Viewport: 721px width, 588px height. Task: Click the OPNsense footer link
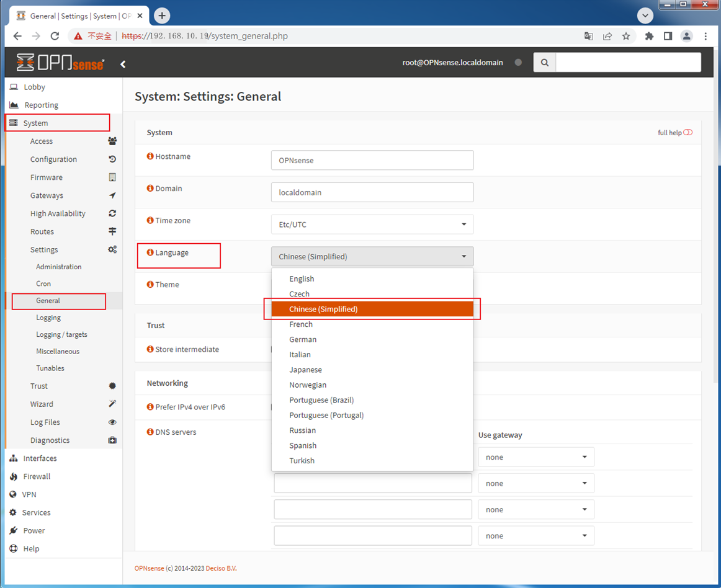click(x=149, y=568)
